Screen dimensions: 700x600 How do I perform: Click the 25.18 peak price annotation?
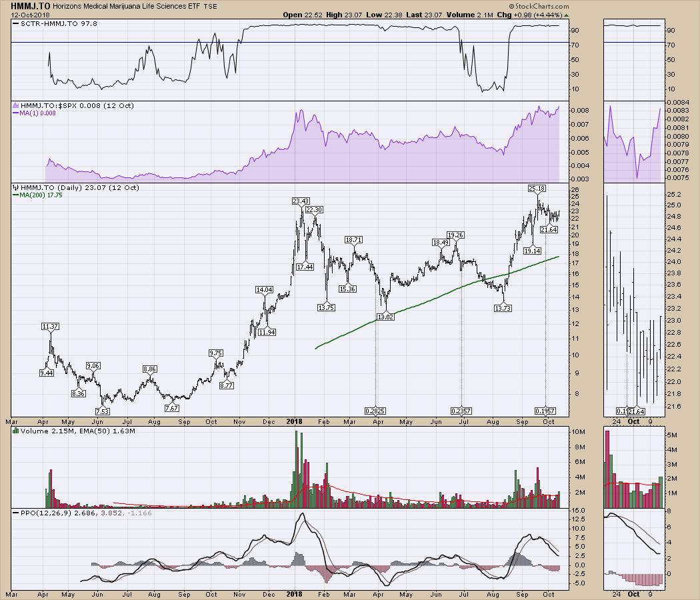[537, 189]
